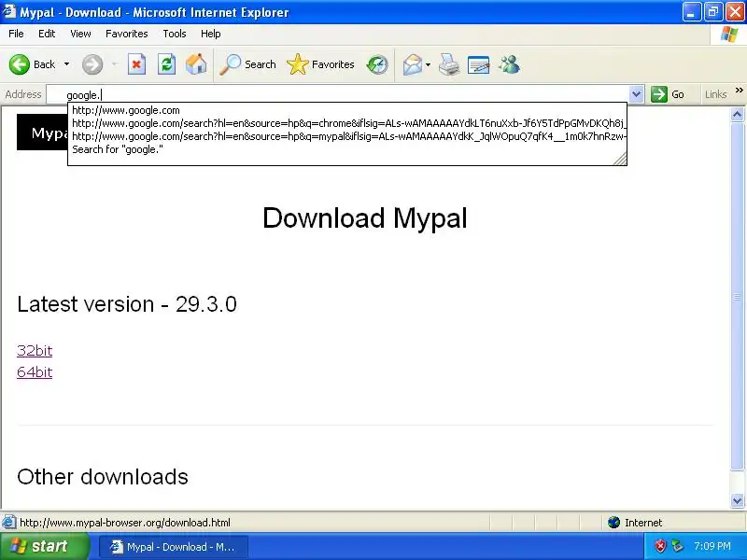Click the Internet zone globe icon
This screenshot has width=747, height=560.
click(614, 523)
